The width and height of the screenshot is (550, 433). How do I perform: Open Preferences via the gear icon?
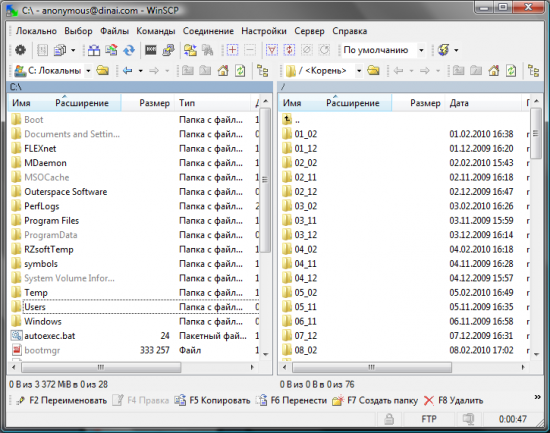pos(20,50)
